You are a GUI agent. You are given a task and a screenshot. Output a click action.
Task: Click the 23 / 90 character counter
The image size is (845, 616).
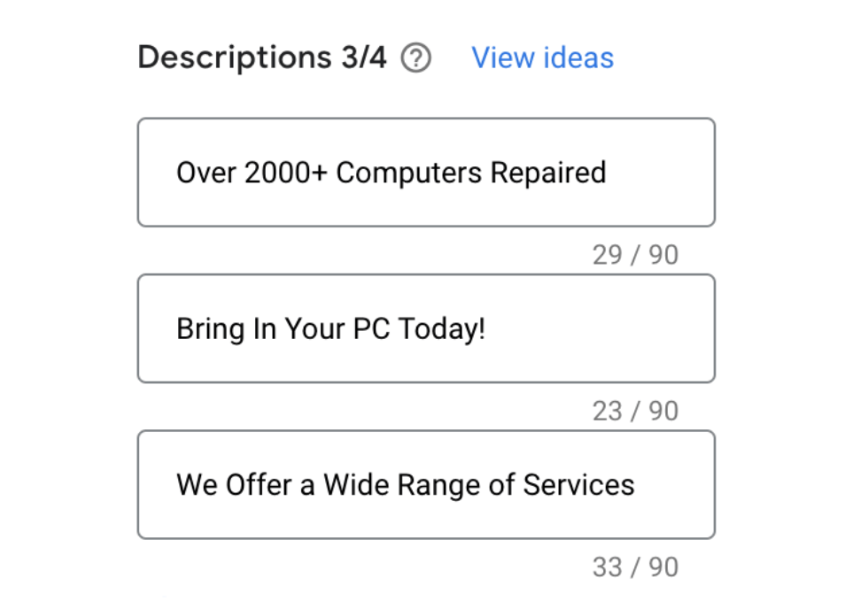(635, 411)
